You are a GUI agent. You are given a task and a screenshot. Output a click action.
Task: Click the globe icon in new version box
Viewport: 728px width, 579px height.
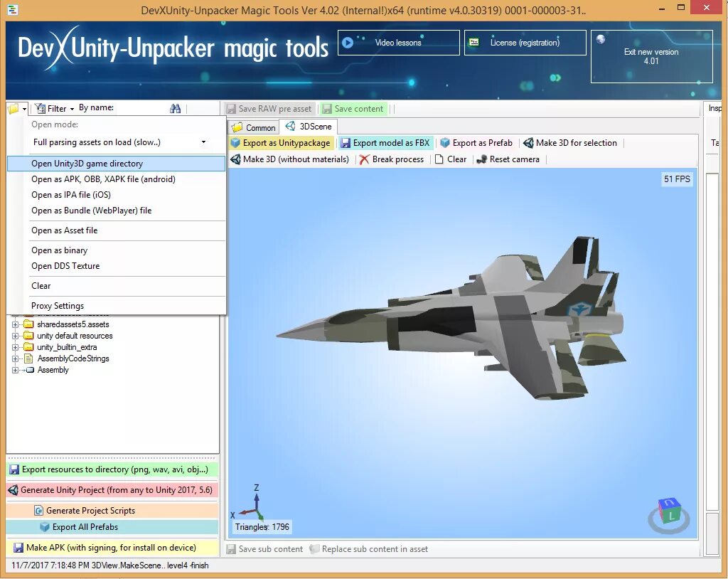(x=600, y=39)
